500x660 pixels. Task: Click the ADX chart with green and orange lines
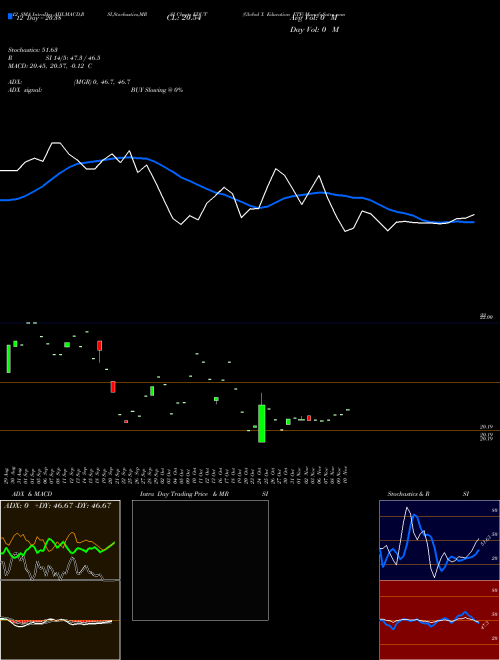(x=60, y=540)
